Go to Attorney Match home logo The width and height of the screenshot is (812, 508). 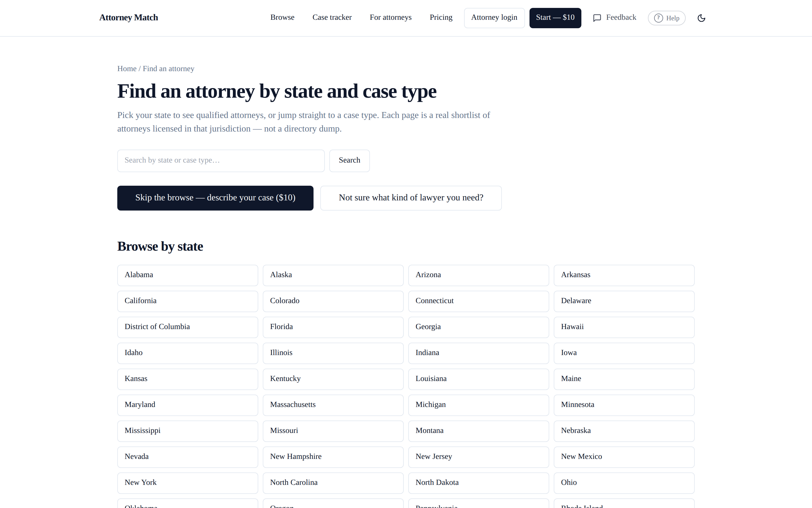(129, 17)
